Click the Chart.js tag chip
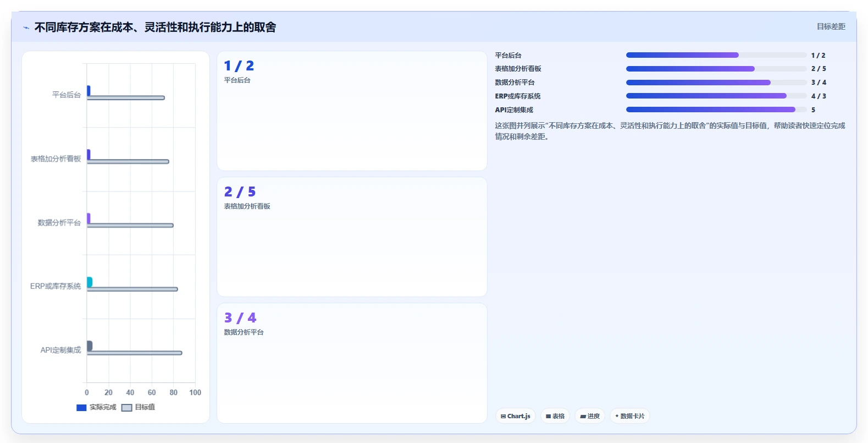Screen dimensions: 868x443 point(516,416)
